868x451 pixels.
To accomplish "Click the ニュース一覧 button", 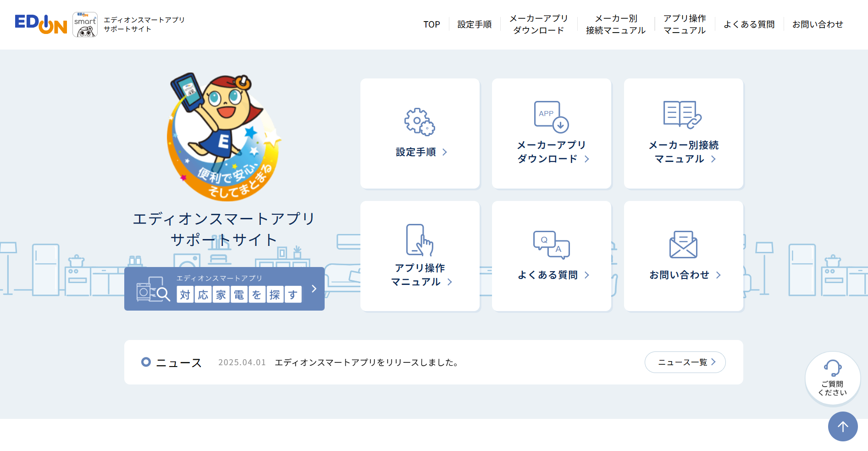I will [685, 362].
